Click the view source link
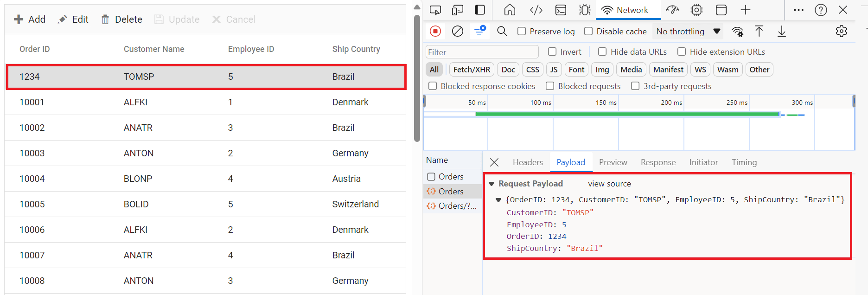The image size is (868, 295). tap(609, 184)
